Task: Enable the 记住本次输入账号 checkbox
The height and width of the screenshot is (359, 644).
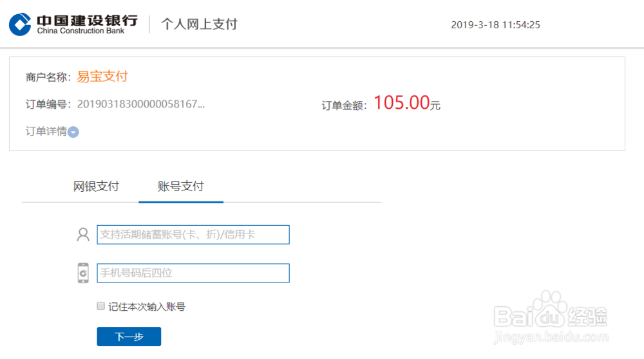Action: pyautogui.click(x=100, y=306)
